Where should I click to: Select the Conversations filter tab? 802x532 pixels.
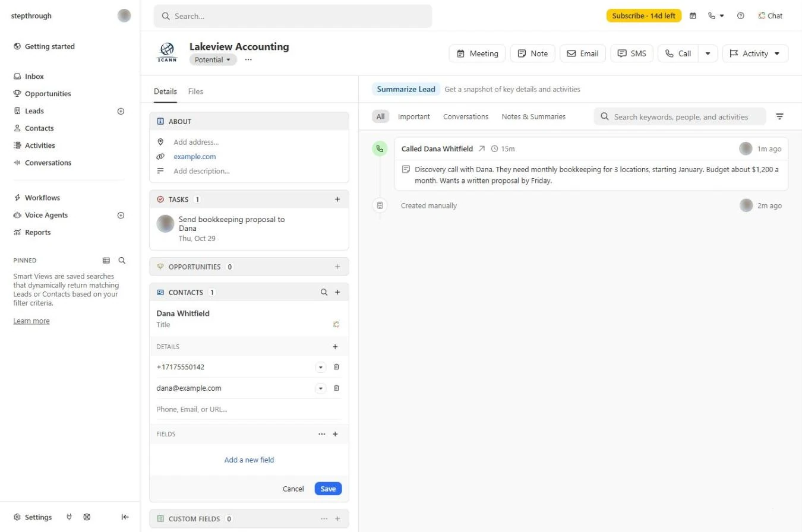point(466,117)
